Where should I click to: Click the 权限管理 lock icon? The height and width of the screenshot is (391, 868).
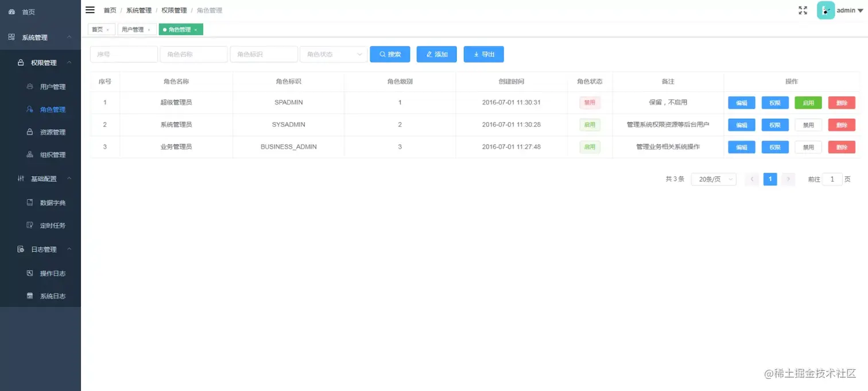(x=21, y=63)
